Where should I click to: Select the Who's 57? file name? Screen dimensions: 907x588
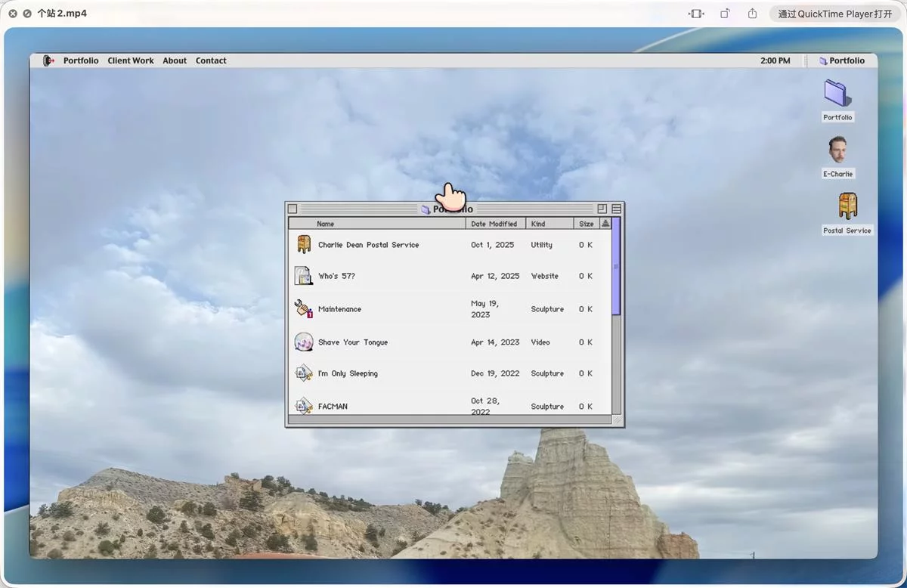click(x=336, y=276)
